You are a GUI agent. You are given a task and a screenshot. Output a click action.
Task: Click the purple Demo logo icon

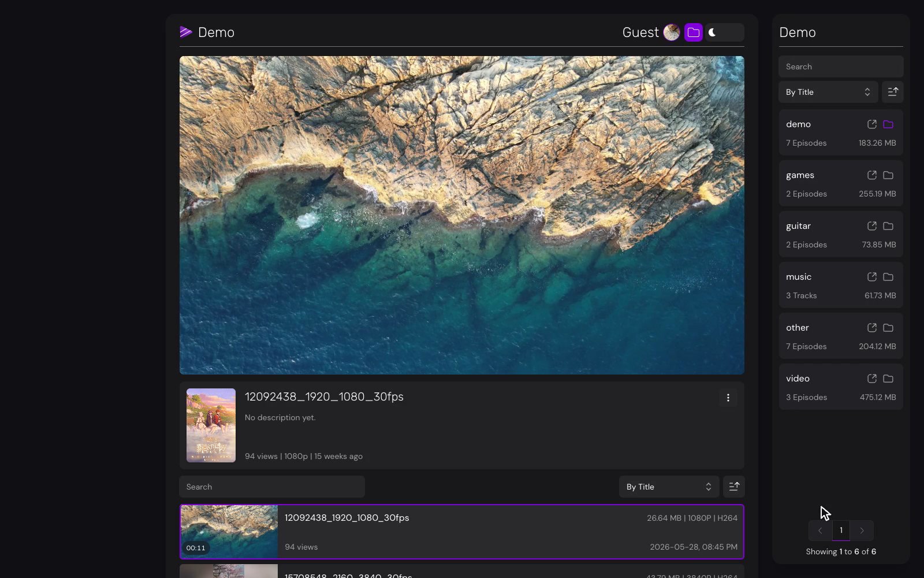point(186,32)
